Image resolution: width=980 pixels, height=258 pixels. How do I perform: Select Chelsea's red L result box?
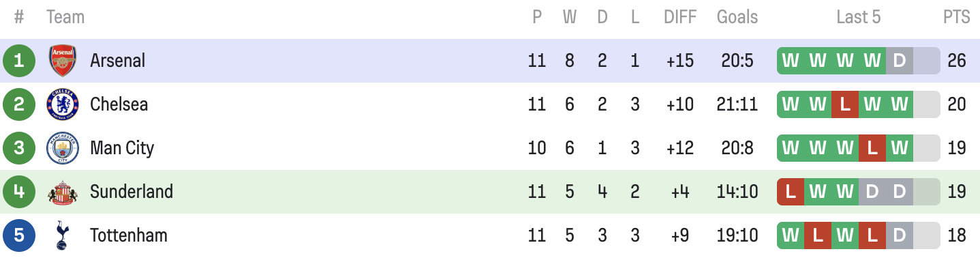click(x=845, y=104)
